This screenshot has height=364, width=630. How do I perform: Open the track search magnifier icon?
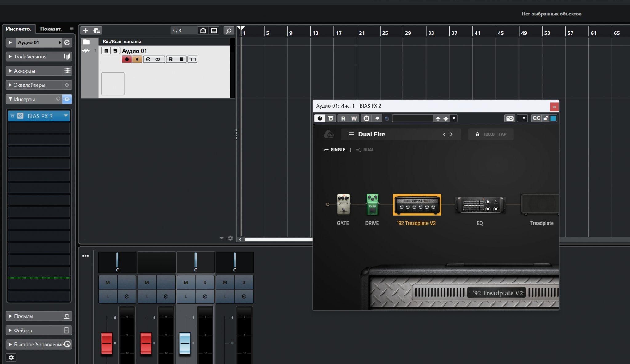coord(228,30)
